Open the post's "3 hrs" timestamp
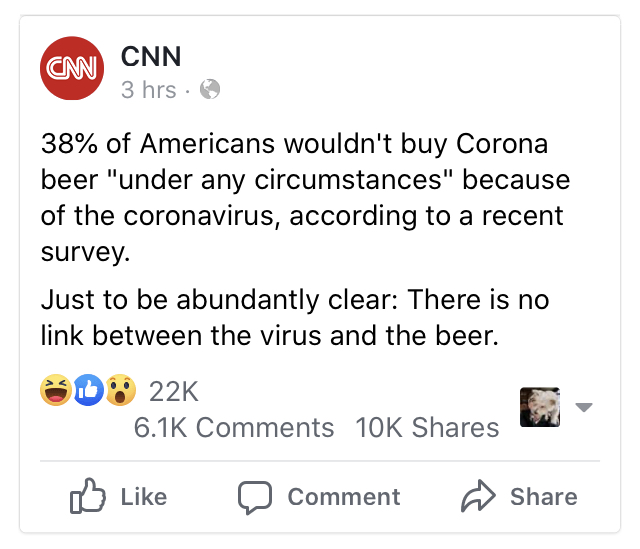This screenshot has width=640, height=549. (148, 90)
